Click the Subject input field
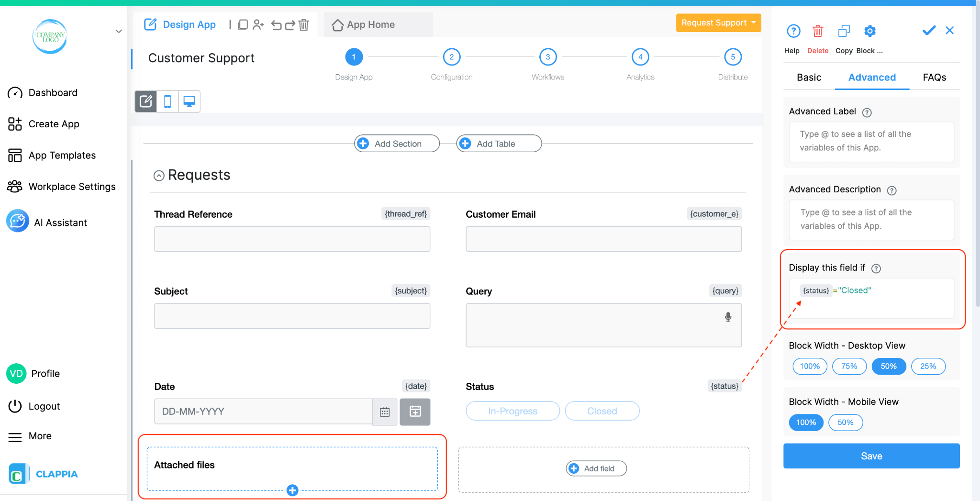Viewport: 980px width, 501px height. click(292, 316)
